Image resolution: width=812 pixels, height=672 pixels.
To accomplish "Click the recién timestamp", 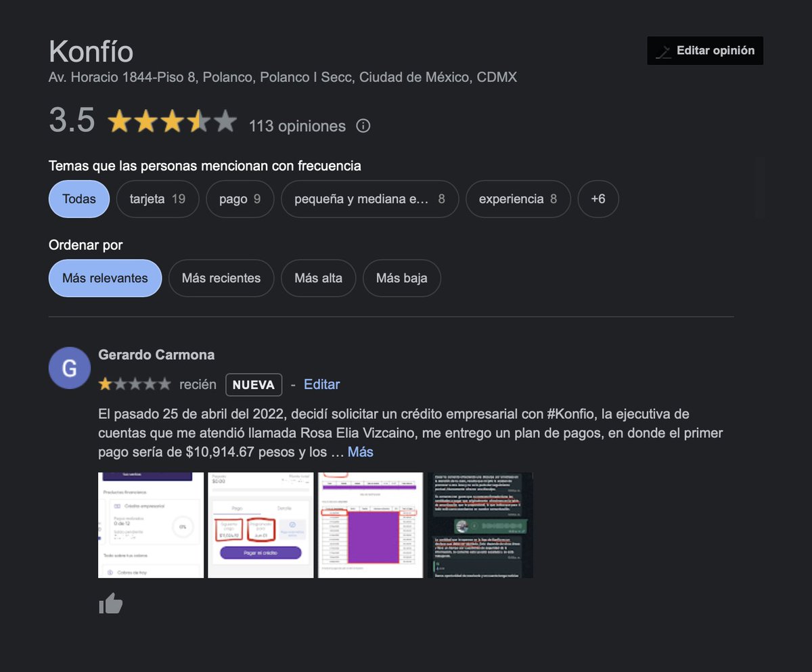I will 198,384.
